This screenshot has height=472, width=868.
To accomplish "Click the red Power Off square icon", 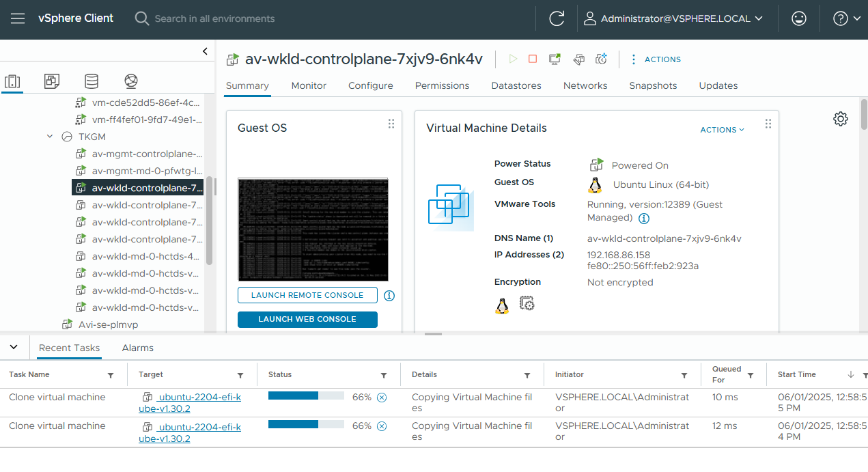I will 533,59.
